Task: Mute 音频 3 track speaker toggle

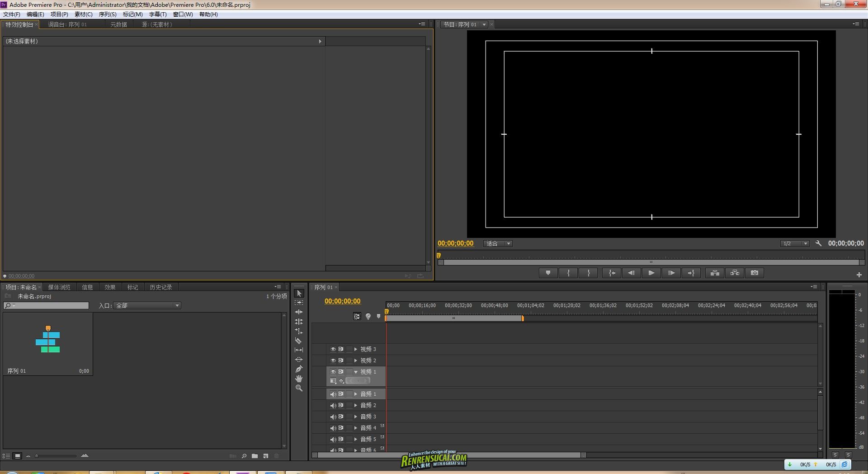Action: click(x=333, y=417)
